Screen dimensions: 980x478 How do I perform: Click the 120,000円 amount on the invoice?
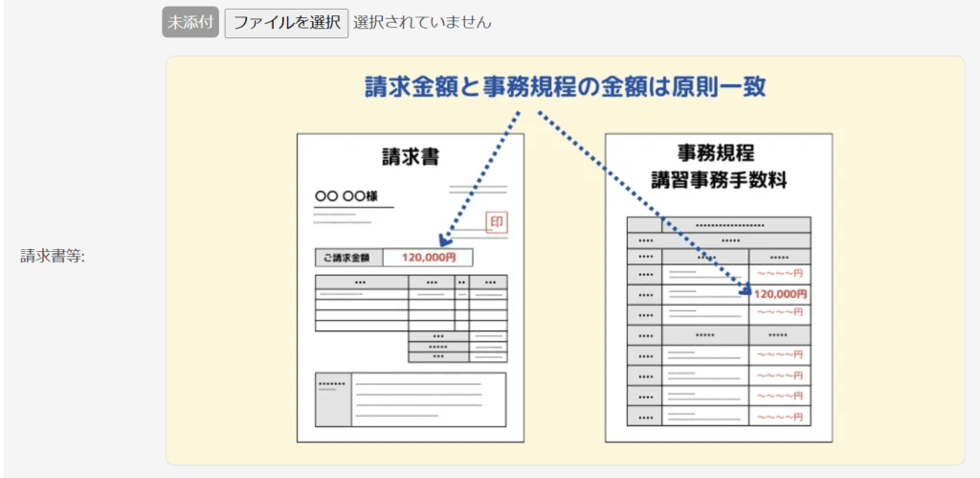click(428, 258)
